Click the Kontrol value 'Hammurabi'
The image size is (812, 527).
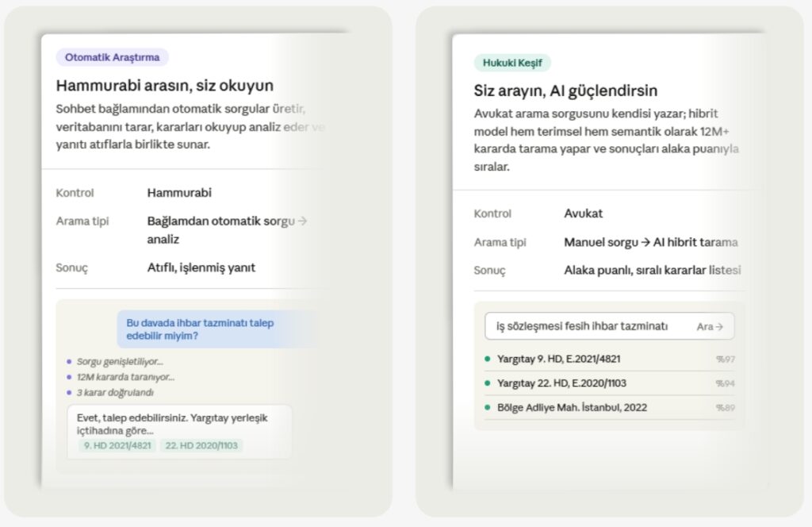pyautogui.click(x=179, y=193)
